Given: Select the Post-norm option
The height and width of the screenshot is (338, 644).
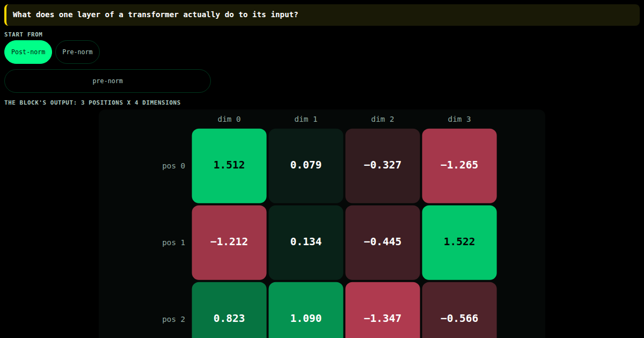Looking at the screenshot, I should [28, 52].
